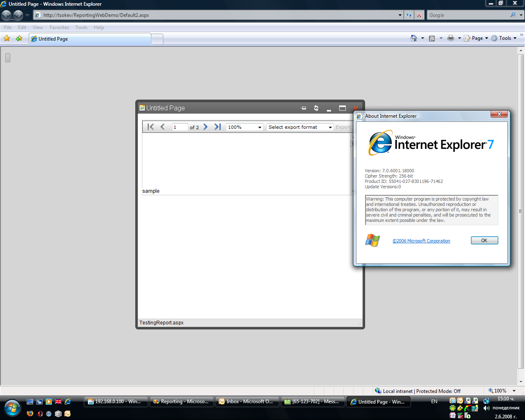Click the EN language indicator
525x420 pixels.
click(x=434, y=402)
